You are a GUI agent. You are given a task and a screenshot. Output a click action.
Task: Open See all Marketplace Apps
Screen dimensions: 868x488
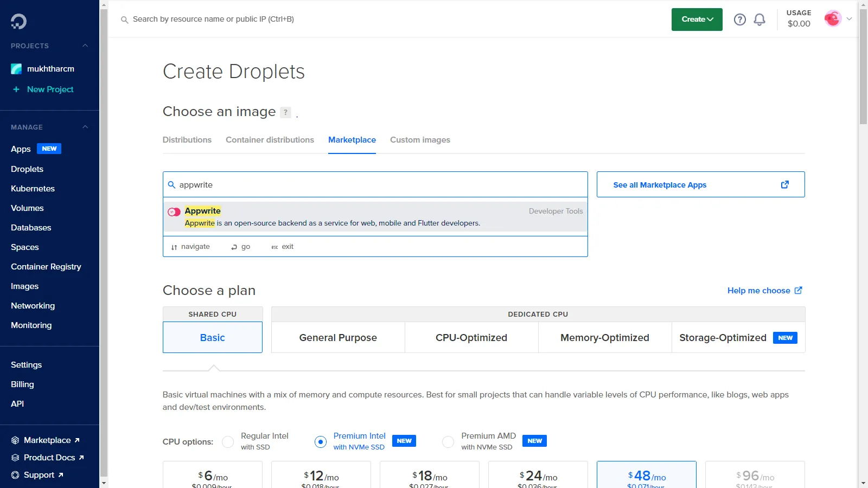[x=660, y=184]
